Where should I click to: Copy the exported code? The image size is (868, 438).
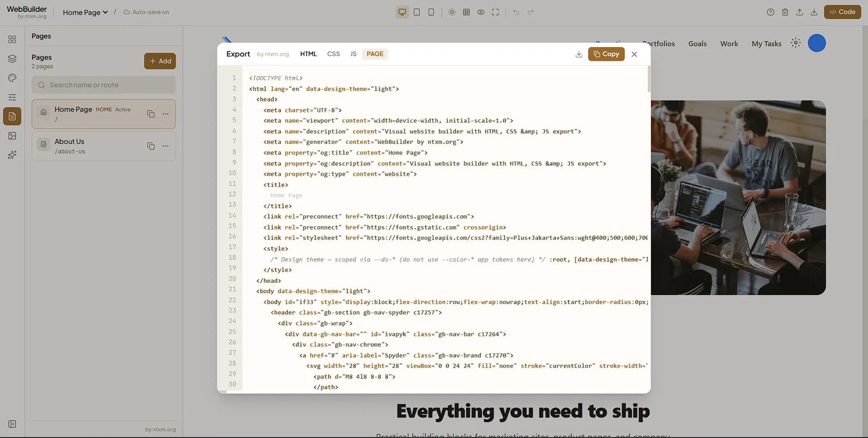tap(607, 54)
